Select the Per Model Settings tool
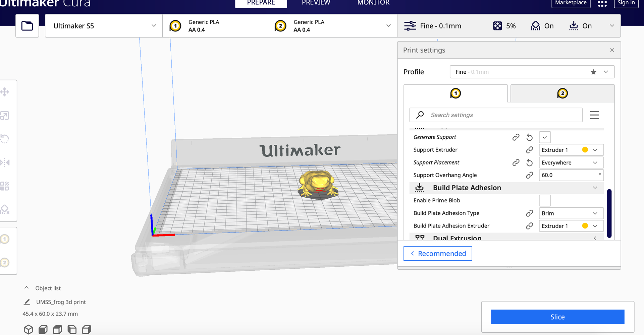644x335 pixels. click(5, 186)
